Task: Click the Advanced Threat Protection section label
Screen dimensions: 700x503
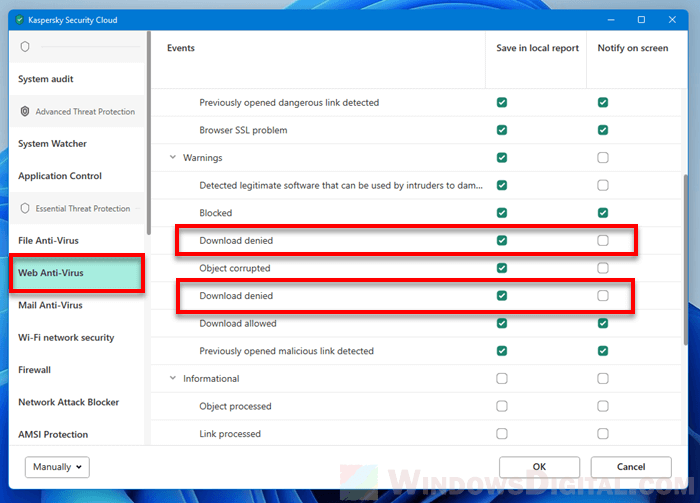Action: tap(85, 112)
